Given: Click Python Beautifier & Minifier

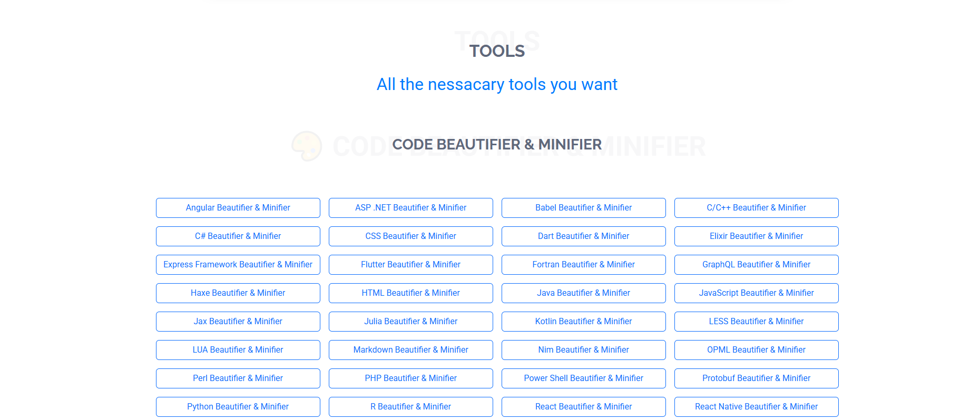Looking at the screenshot, I should [238, 407].
